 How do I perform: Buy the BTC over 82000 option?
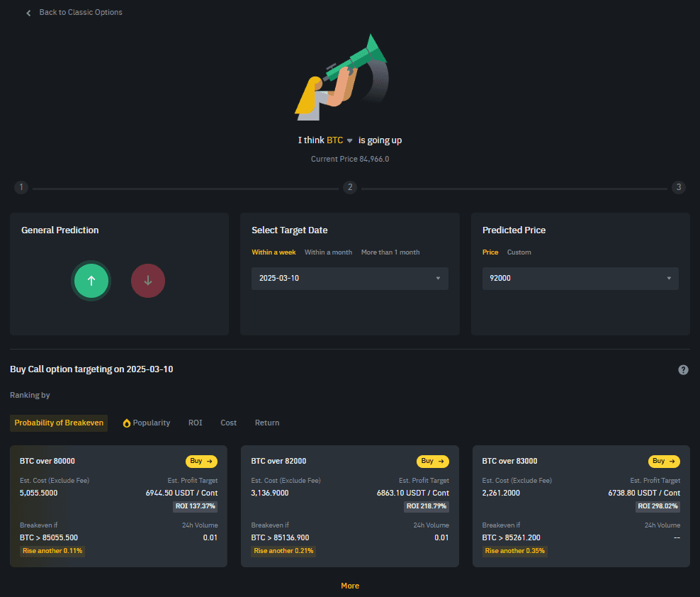tap(433, 461)
